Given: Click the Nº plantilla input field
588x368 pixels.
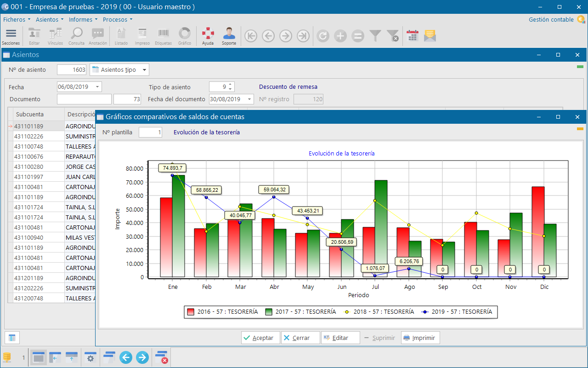Looking at the screenshot, I should coord(150,132).
